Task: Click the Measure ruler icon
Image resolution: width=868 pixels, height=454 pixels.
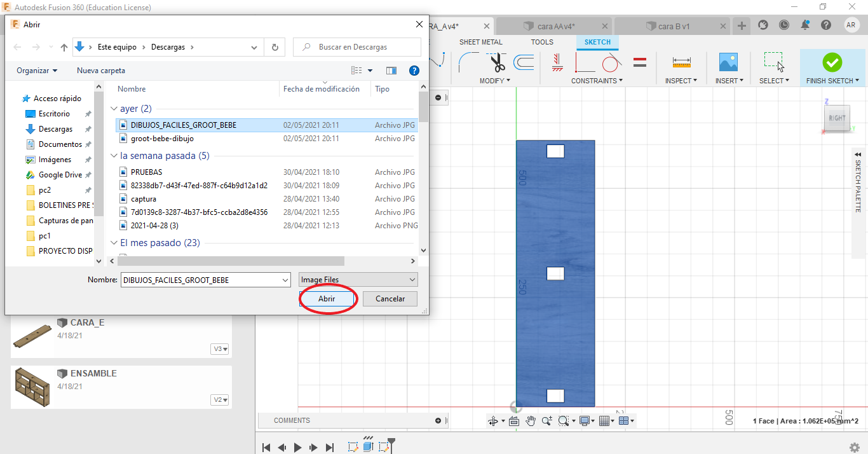Action: coord(681,62)
